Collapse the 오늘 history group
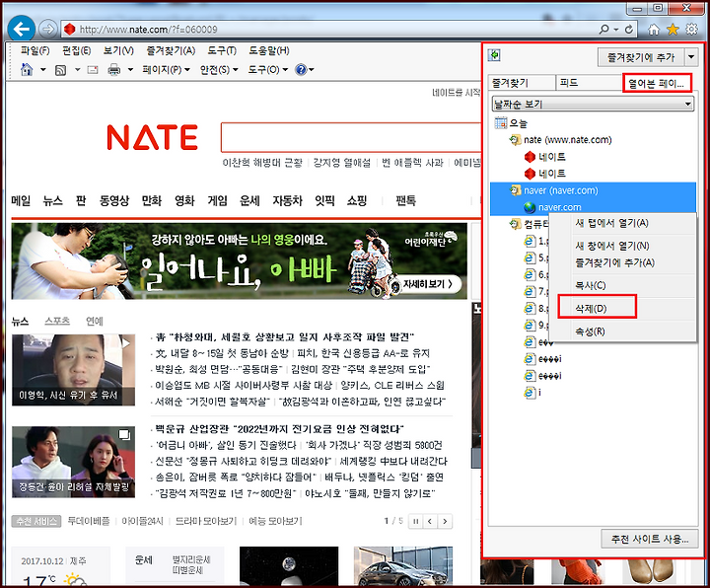Image resolution: width=710 pixels, height=588 pixels. (x=511, y=123)
